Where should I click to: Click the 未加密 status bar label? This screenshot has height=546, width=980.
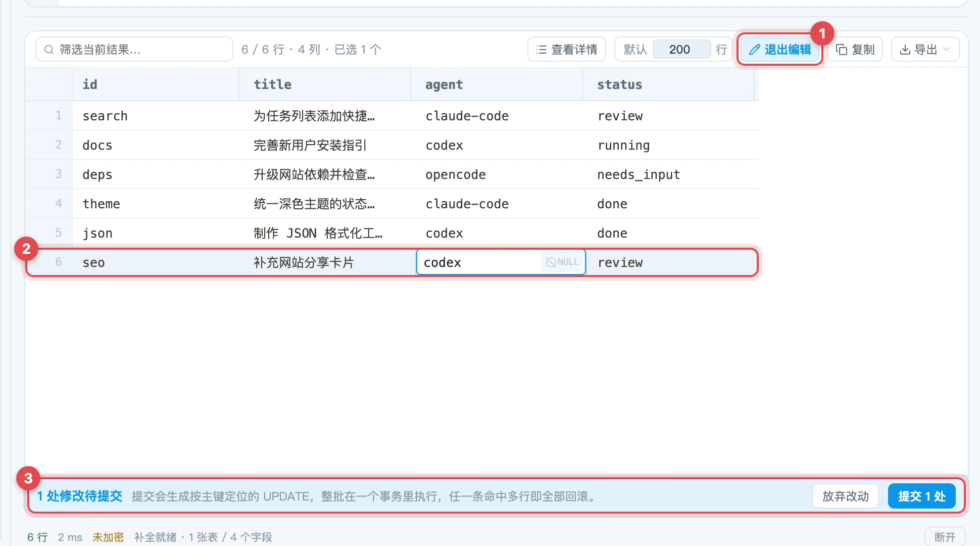108,537
